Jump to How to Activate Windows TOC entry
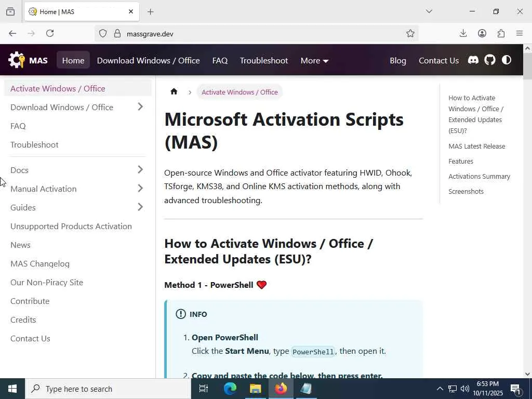This screenshot has width=532, height=399. pos(476,114)
